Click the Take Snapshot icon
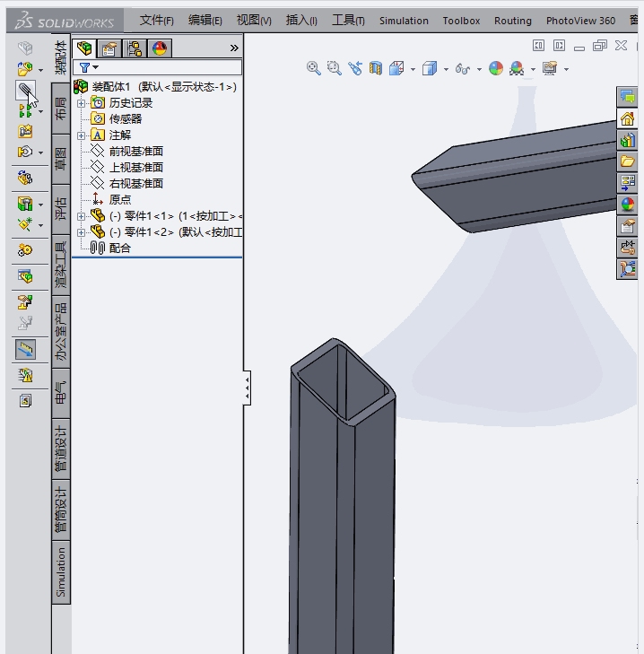This screenshot has width=644, height=654. click(25, 401)
